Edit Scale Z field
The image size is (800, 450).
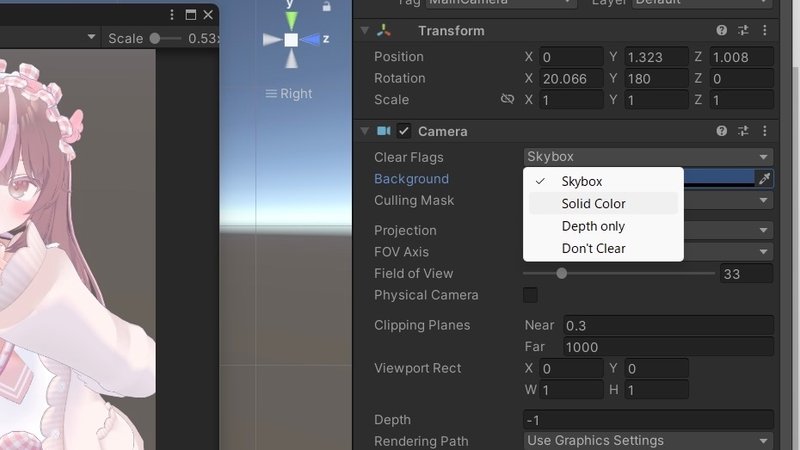pos(741,100)
